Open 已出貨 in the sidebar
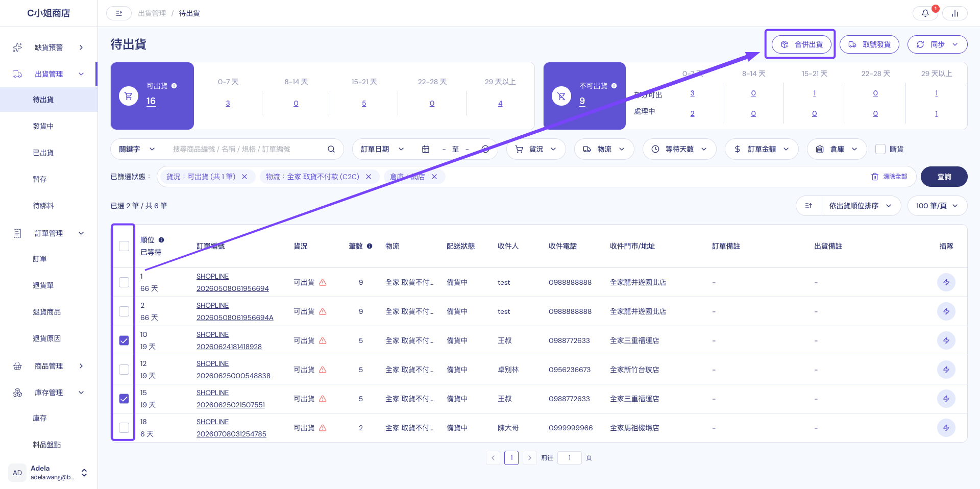The image size is (980, 489). [43, 153]
